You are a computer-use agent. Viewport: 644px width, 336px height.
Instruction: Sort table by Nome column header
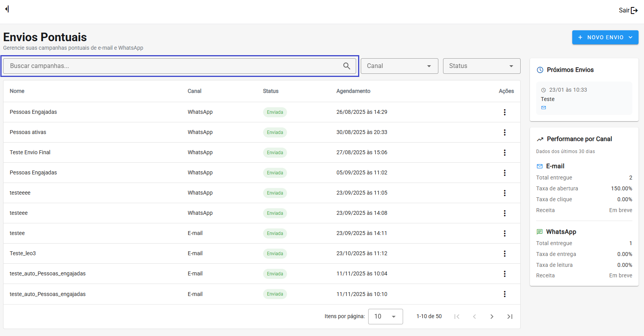click(x=17, y=91)
